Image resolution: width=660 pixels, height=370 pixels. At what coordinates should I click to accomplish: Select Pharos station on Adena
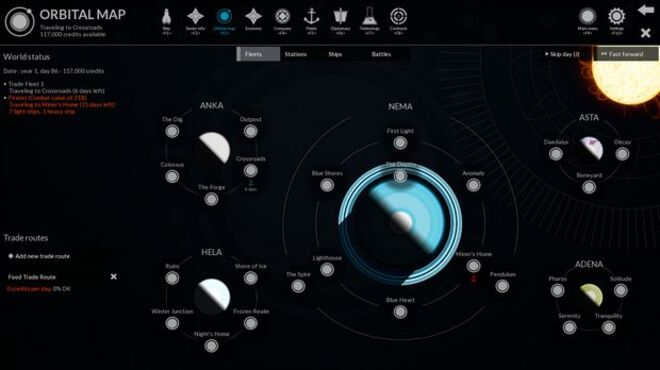click(x=557, y=290)
